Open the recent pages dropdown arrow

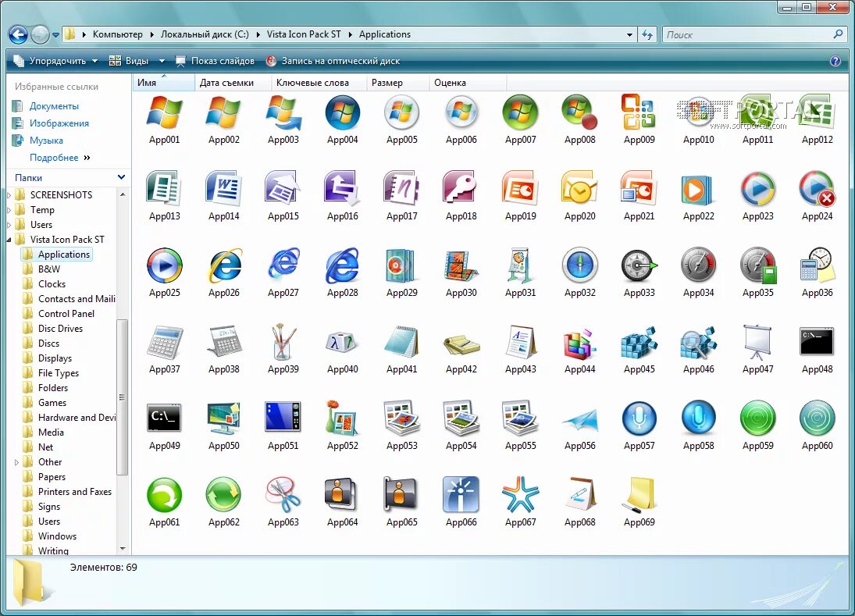(55, 35)
